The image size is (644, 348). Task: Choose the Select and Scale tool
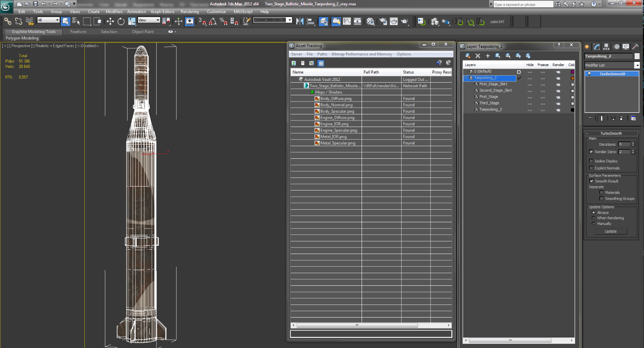click(x=131, y=21)
